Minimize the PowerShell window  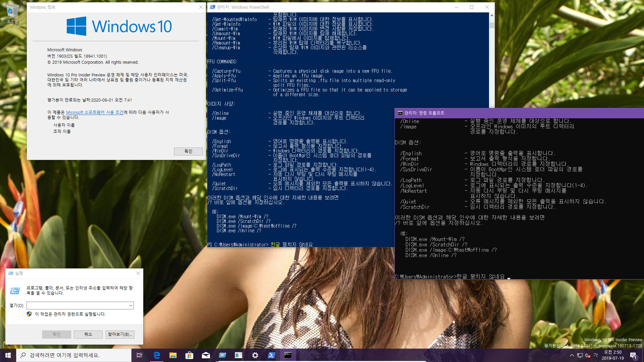point(456,7)
